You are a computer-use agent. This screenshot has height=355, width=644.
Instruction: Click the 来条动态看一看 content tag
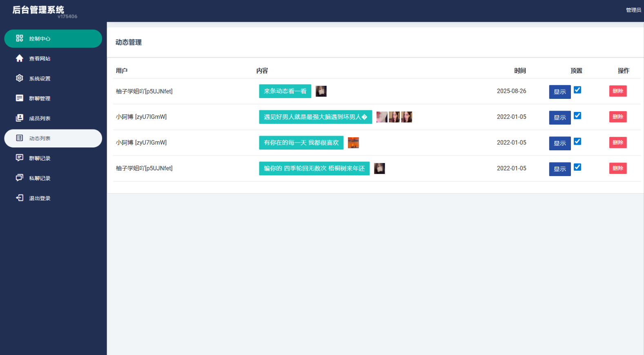pos(285,91)
